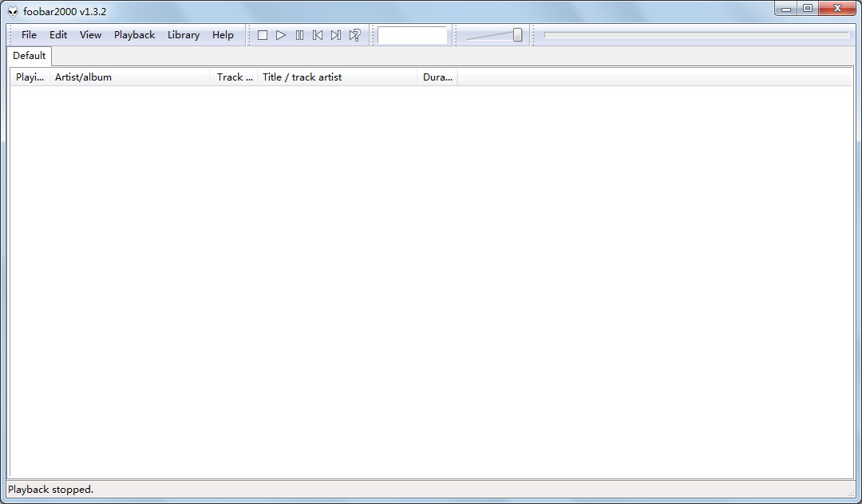The image size is (862, 504).
Task: Sort by Title / track artist column header
Action: (x=337, y=77)
